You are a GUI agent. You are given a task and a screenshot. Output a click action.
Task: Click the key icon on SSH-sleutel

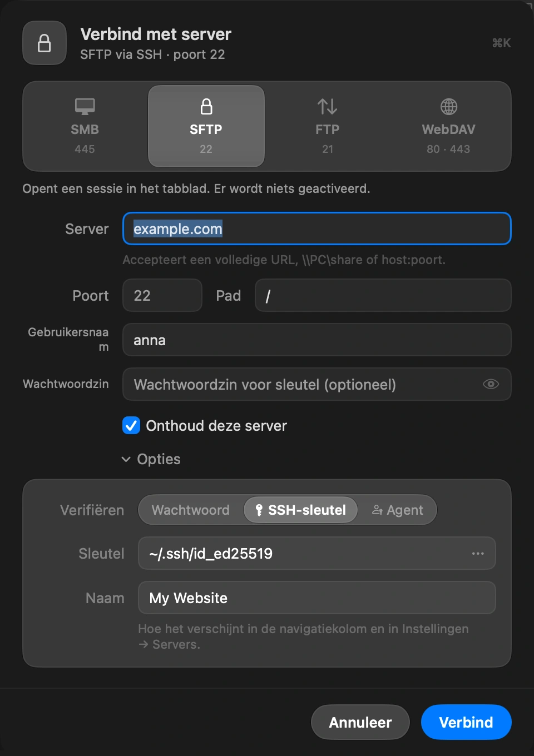pos(259,510)
